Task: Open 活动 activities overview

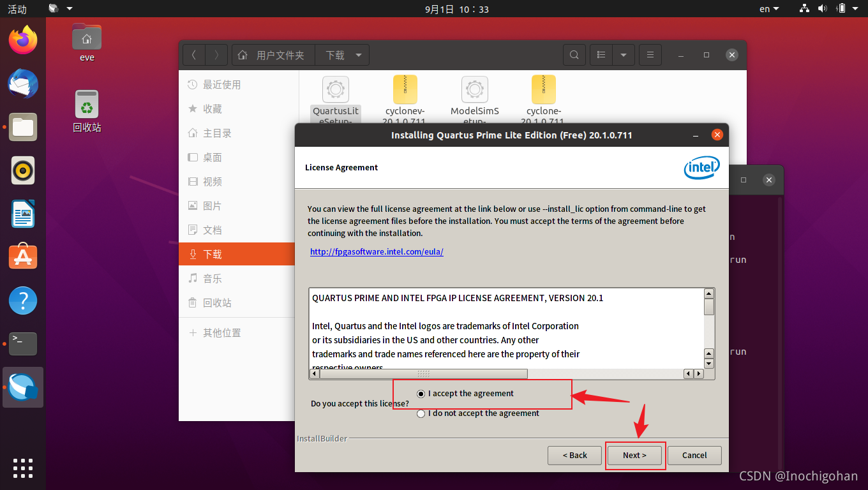Action: click(17, 9)
